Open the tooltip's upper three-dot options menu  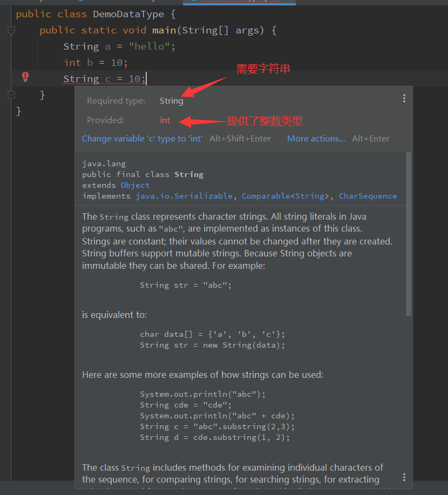[404, 98]
